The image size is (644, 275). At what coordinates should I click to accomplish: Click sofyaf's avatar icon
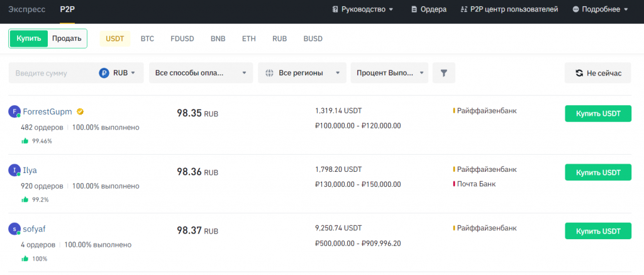[x=14, y=229]
